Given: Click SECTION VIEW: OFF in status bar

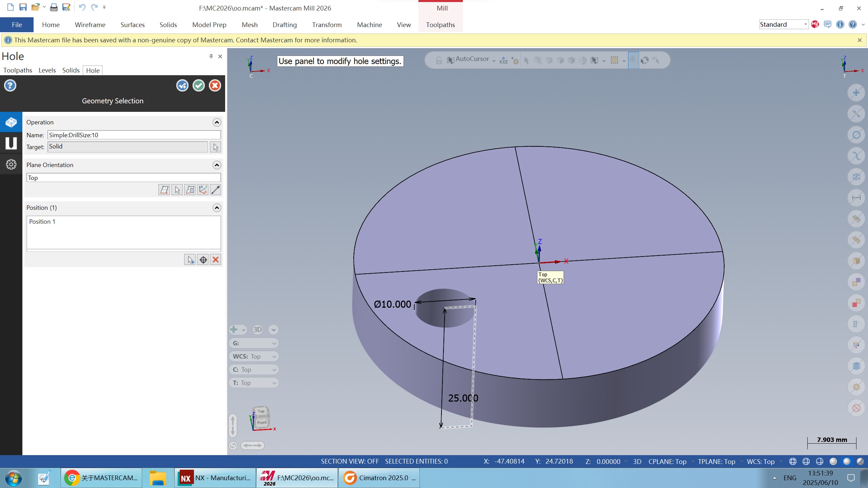Looking at the screenshot, I should click(350, 461).
